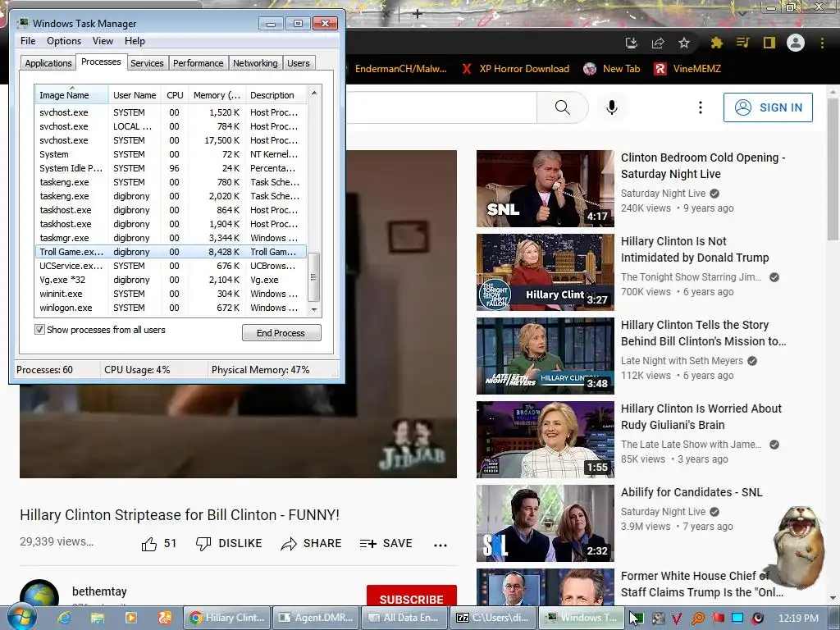The height and width of the screenshot is (630, 840).
Task: Click the YouTube search magnifier button
Action: [563, 107]
